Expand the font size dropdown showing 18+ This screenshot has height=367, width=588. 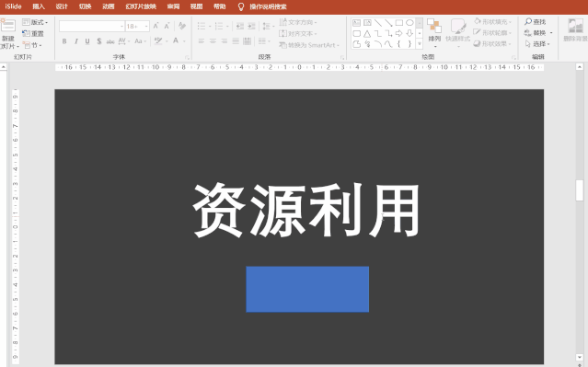(146, 26)
